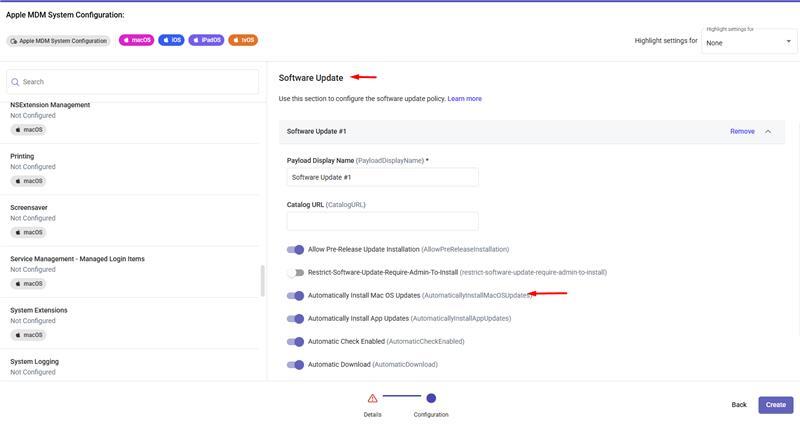This screenshot has width=800, height=426.
Task: Select Screensaver in the settings list
Action: tap(29, 208)
